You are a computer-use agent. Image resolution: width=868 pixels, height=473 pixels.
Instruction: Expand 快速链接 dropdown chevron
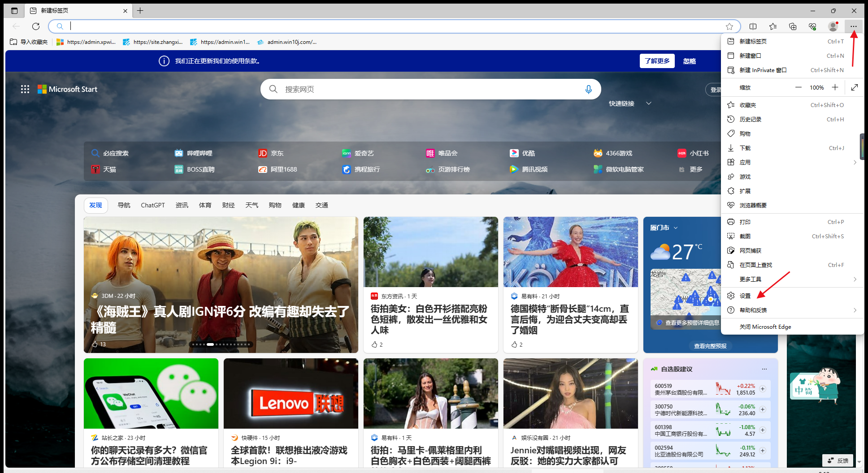(x=648, y=103)
